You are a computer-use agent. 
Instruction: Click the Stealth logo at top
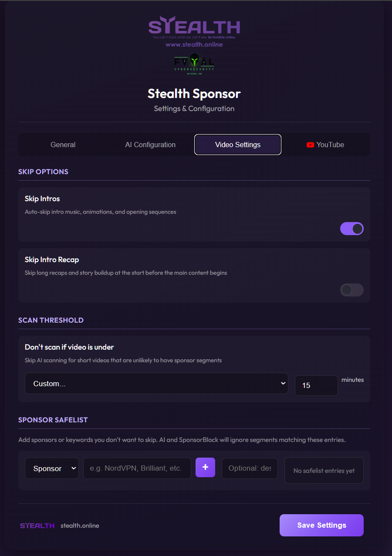pyautogui.click(x=194, y=27)
